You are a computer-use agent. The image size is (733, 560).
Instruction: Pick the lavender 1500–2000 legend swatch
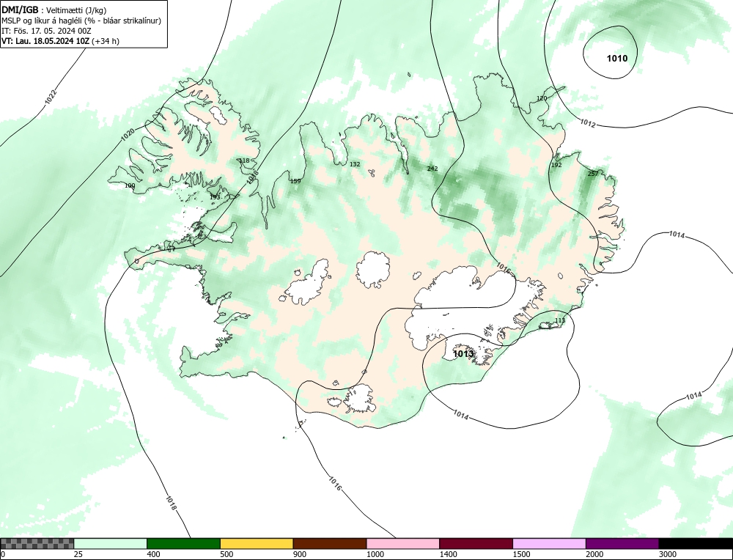[x=549, y=544]
